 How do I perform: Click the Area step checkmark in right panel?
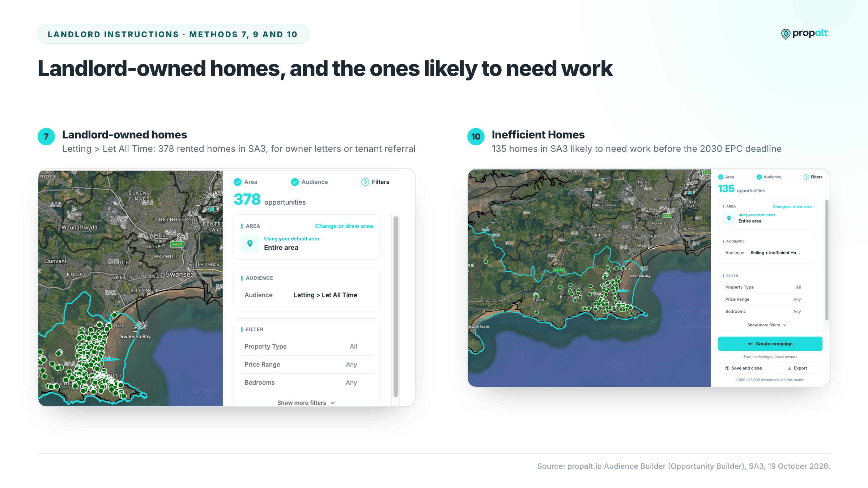click(x=721, y=177)
